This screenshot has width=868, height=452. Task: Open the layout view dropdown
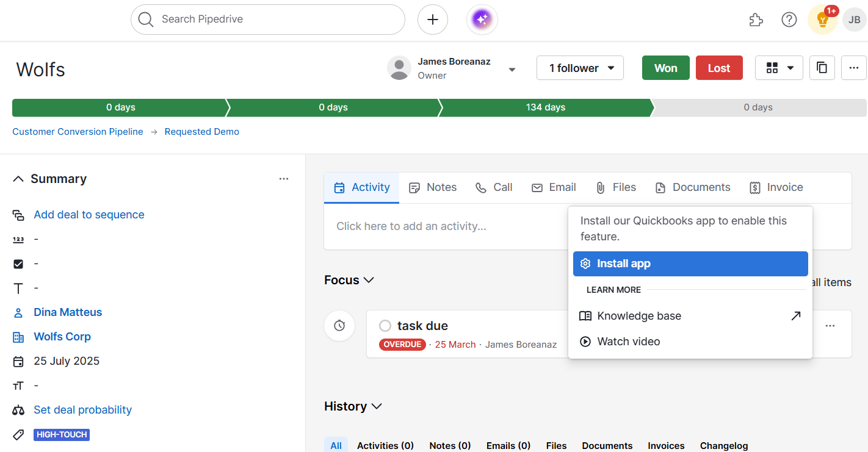[778, 68]
